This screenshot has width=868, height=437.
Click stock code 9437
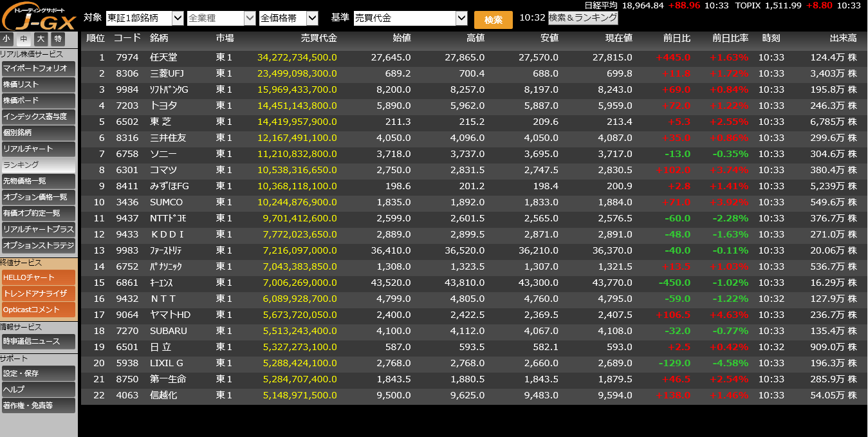[x=127, y=218]
